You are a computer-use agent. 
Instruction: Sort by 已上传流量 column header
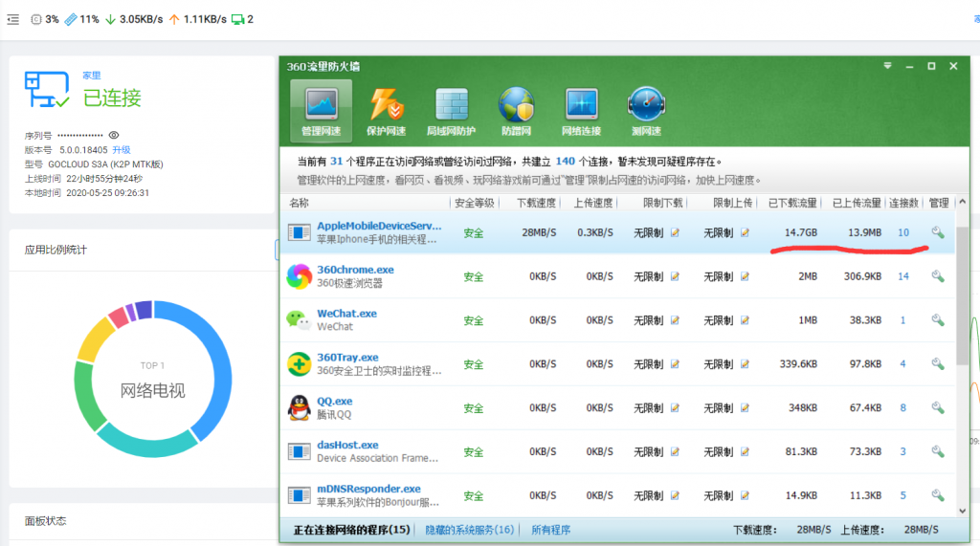pyautogui.click(x=857, y=203)
